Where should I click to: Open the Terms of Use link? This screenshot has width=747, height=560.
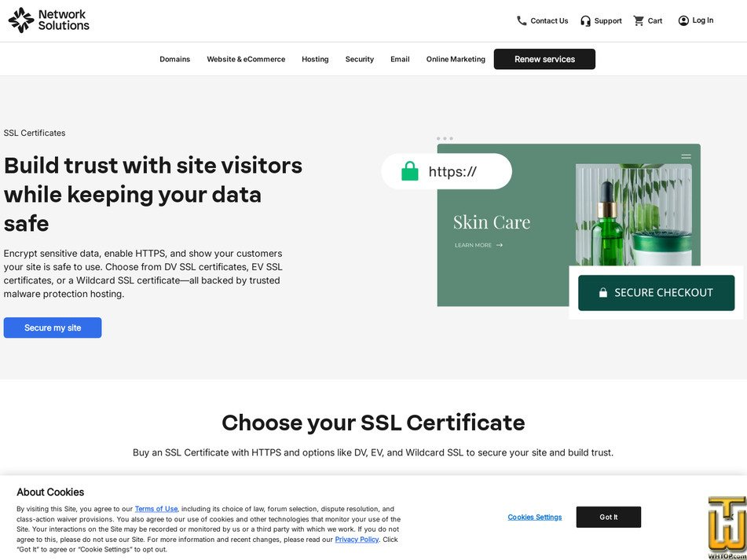coord(156,509)
